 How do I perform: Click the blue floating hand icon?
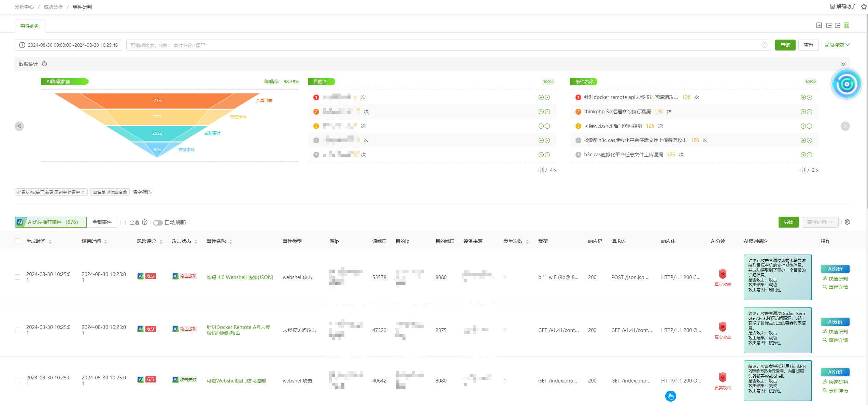tap(670, 396)
